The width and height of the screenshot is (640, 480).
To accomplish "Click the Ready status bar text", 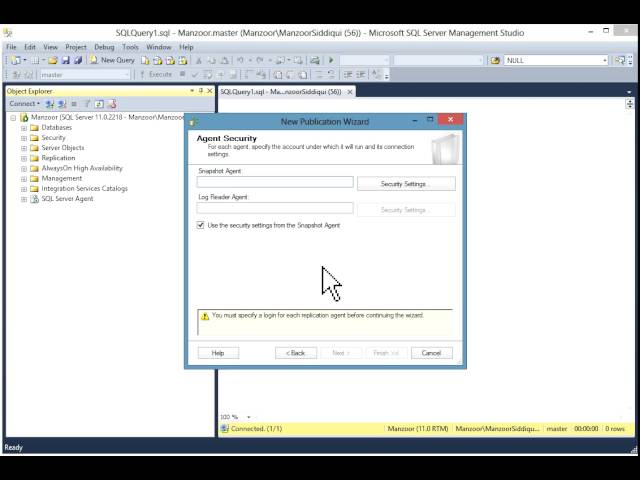I will pos(13,447).
